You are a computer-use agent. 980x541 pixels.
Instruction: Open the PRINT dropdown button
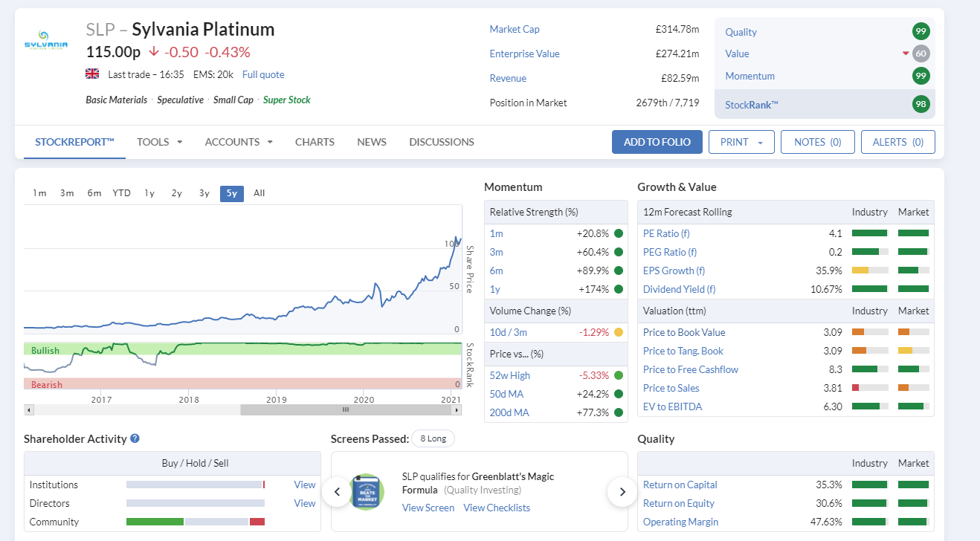(741, 142)
